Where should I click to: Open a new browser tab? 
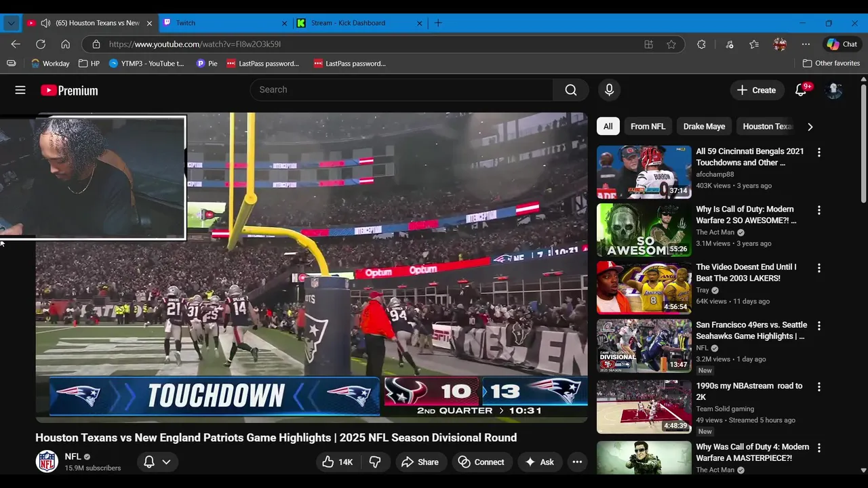(438, 23)
